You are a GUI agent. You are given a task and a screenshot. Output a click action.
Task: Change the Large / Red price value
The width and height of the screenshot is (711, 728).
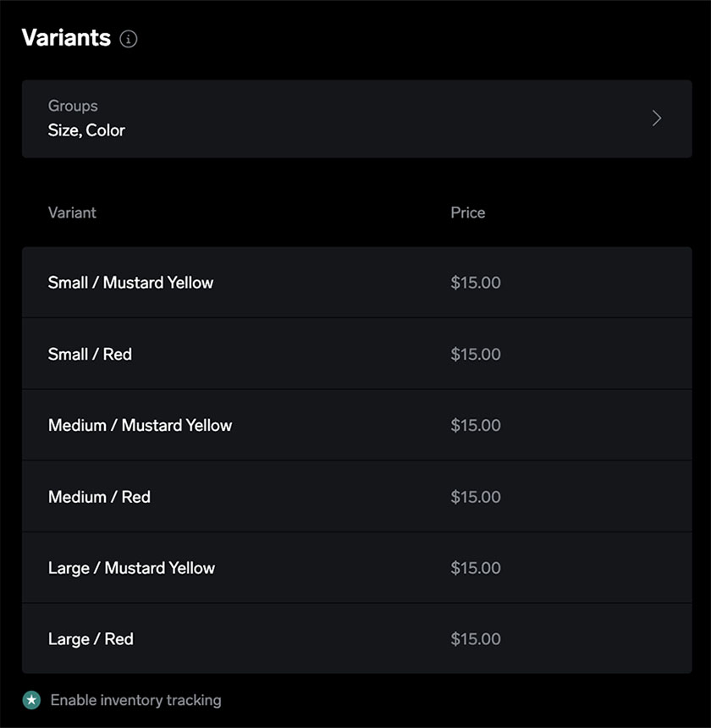coord(476,639)
